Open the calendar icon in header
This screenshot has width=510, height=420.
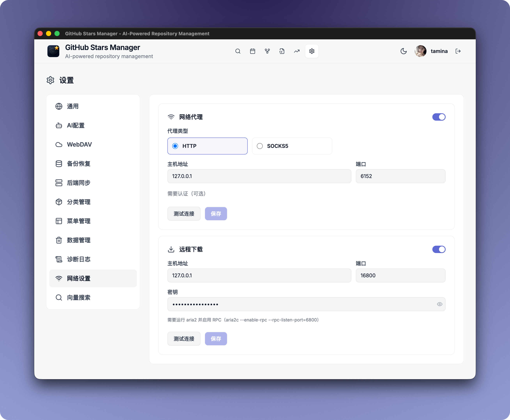[252, 51]
